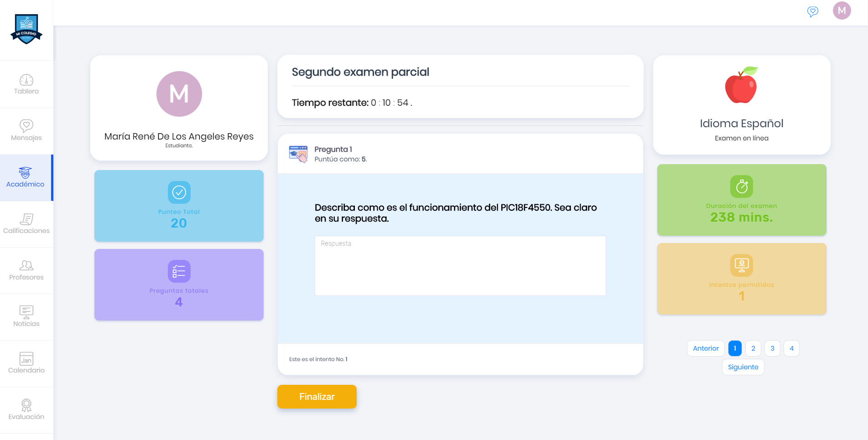Click the large student avatar circle

coord(179,94)
